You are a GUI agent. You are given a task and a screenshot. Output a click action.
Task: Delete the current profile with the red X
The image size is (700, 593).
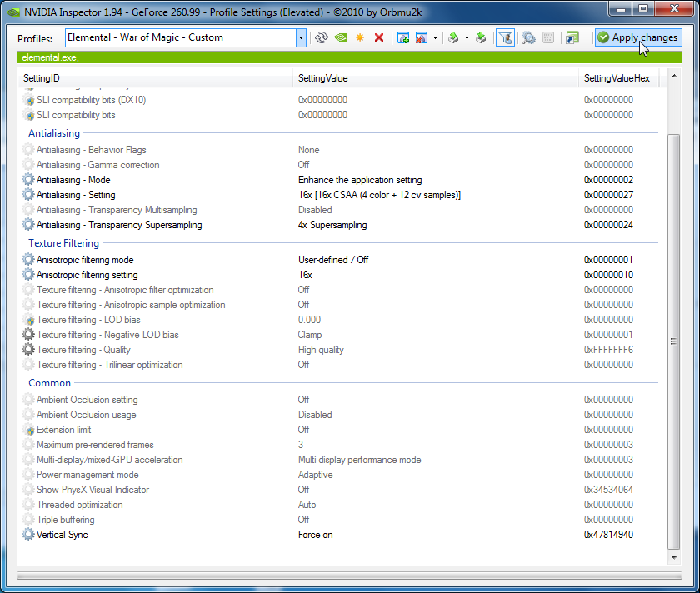(379, 38)
